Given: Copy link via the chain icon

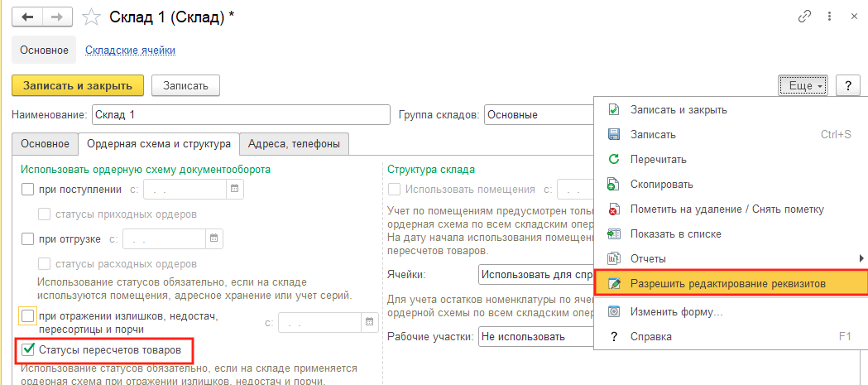Looking at the screenshot, I should (x=804, y=17).
